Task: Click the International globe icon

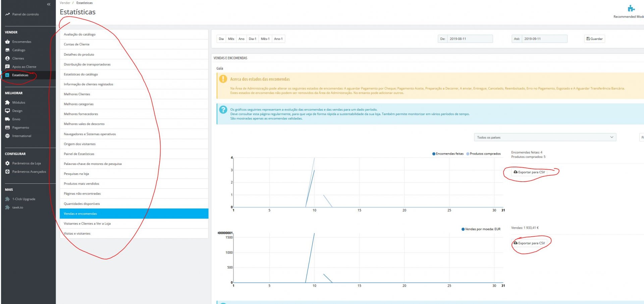Action: (x=7, y=136)
